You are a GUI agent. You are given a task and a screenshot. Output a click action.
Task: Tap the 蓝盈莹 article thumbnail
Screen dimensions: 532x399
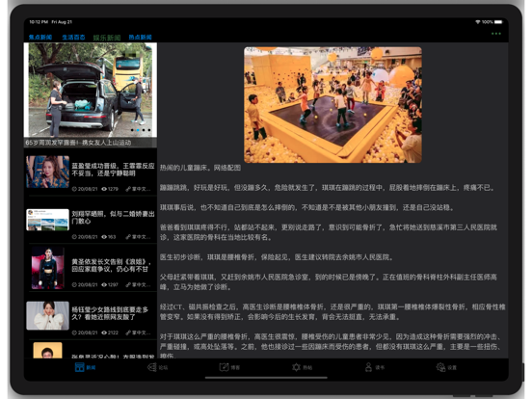point(48,172)
